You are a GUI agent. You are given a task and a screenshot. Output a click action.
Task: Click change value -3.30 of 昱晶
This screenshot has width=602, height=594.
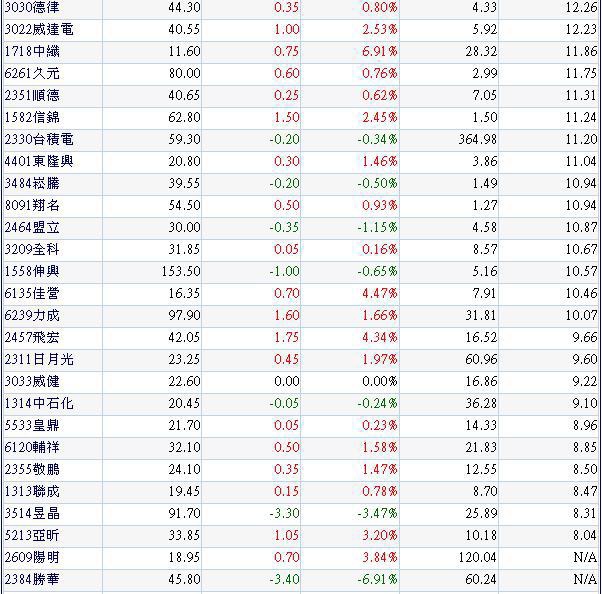(284, 513)
